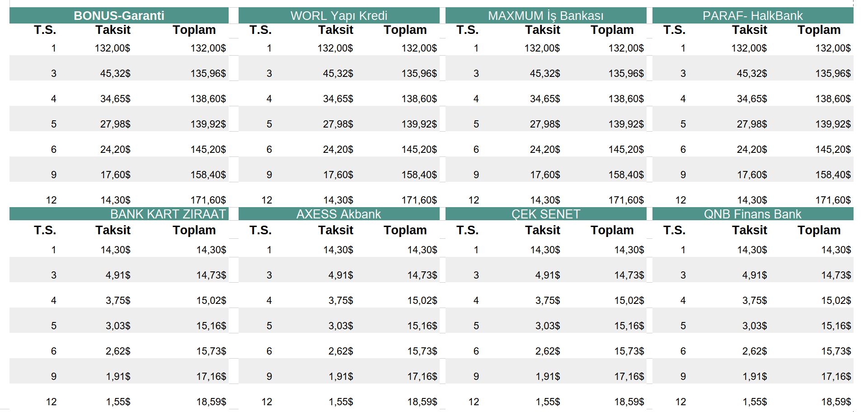
Task: Click Taksit column header under BONUS-Garanti
Action: click(113, 30)
